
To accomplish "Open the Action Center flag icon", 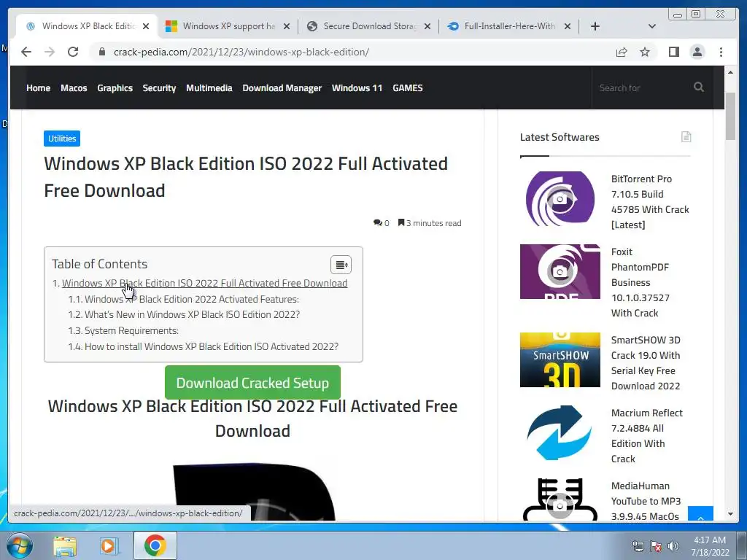I will pyautogui.click(x=656, y=546).
